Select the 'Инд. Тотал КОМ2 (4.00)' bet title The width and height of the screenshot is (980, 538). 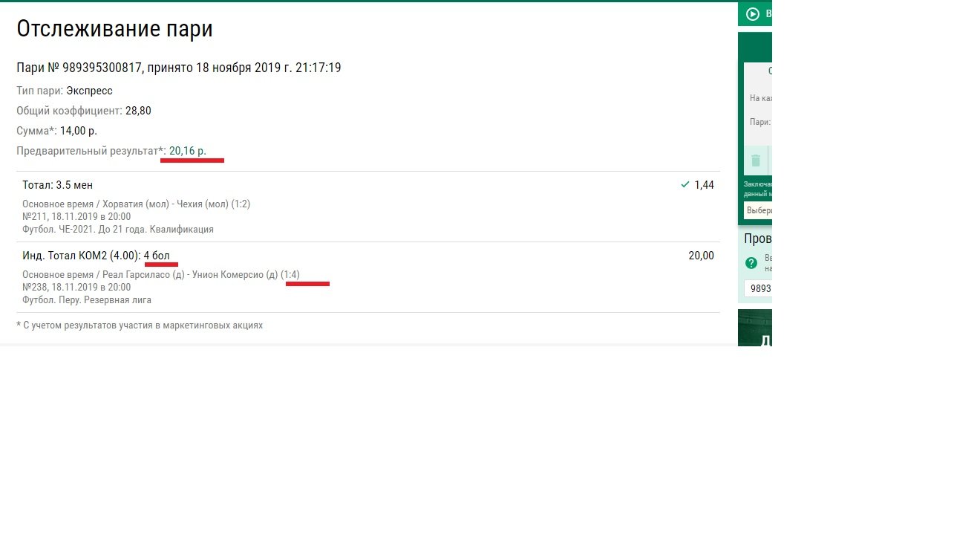click(x=81, y=256)
